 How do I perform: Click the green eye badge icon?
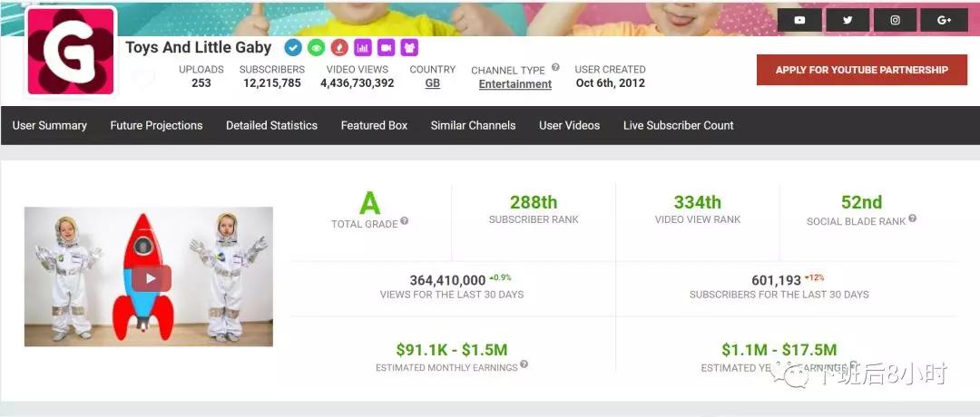316,47
